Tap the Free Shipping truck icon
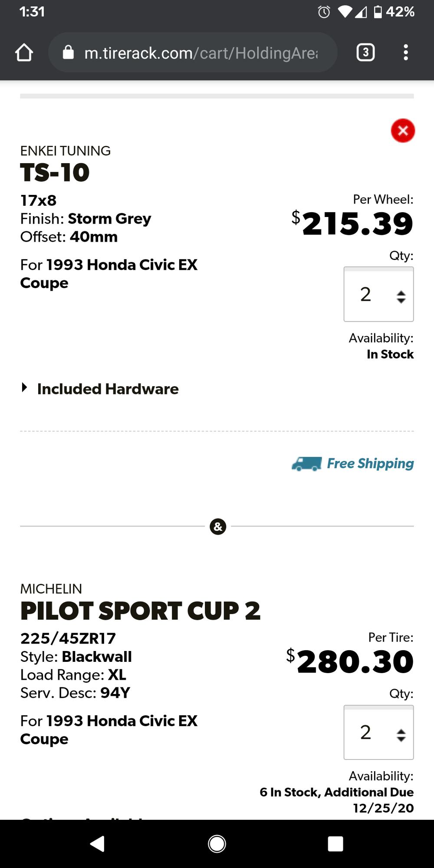 [307, 464]
